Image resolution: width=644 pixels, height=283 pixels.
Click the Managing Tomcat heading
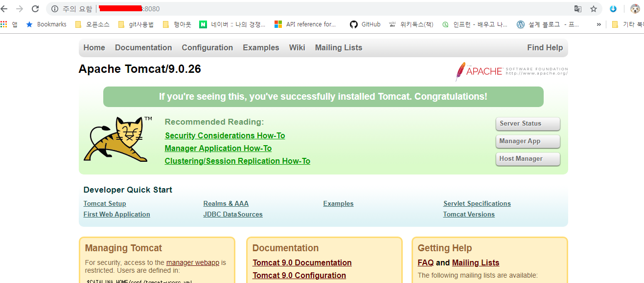pos(123,248)
